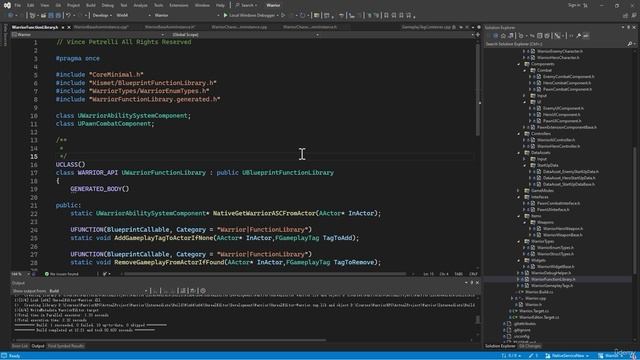Toggle Show All Files in Solution Explorer toolbar
The height and width of the screenshot is (360, 640).
pos(547,36)
